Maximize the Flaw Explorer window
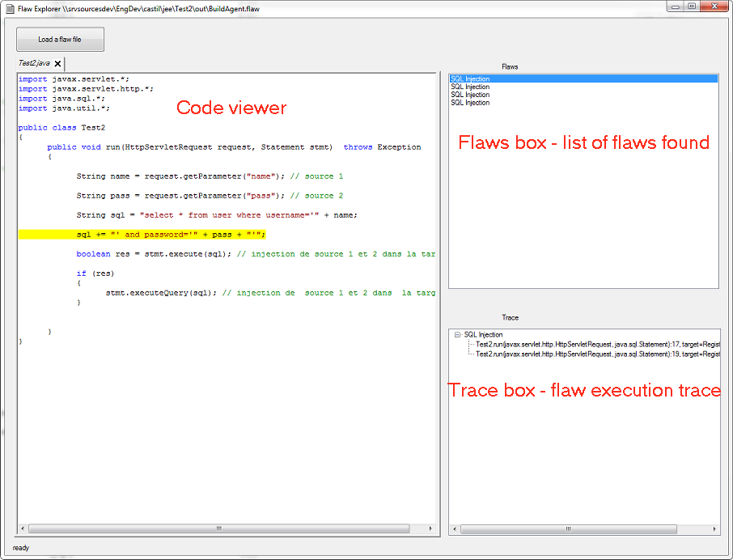Viewport: 733px width, 560px height. click(691, 6)
